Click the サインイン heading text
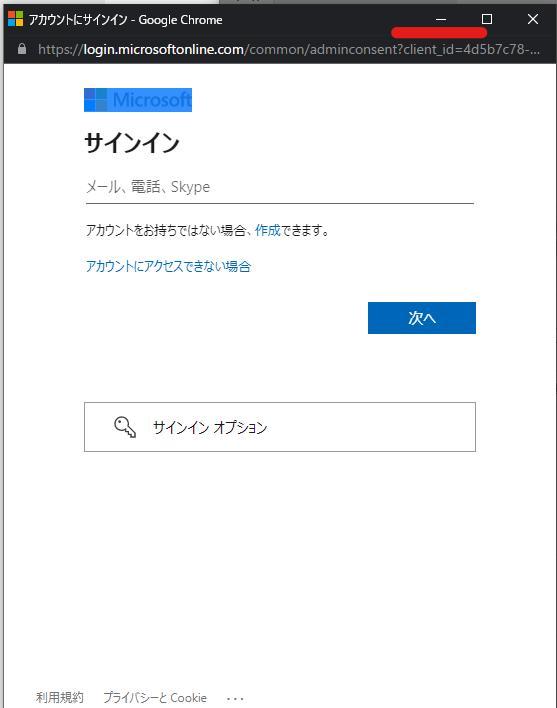Screen dimensions: 557x708 click(132, 143)
